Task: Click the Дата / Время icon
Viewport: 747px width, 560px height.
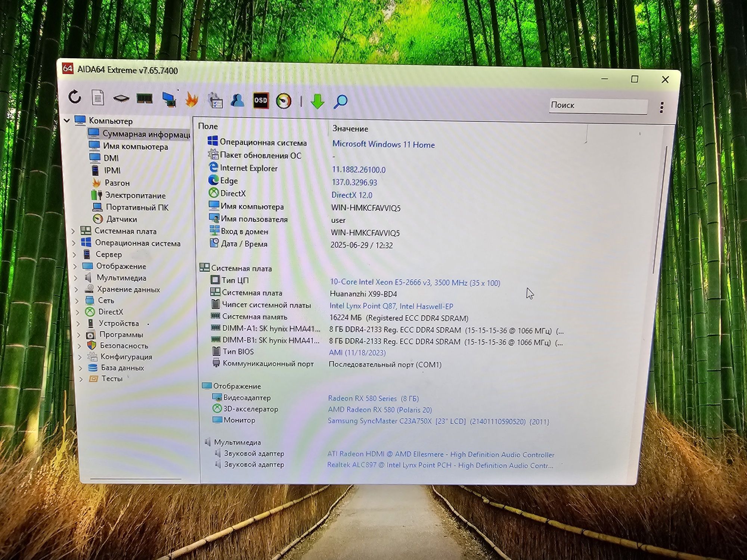Action: pyautogui.click(x=214, y=243)
